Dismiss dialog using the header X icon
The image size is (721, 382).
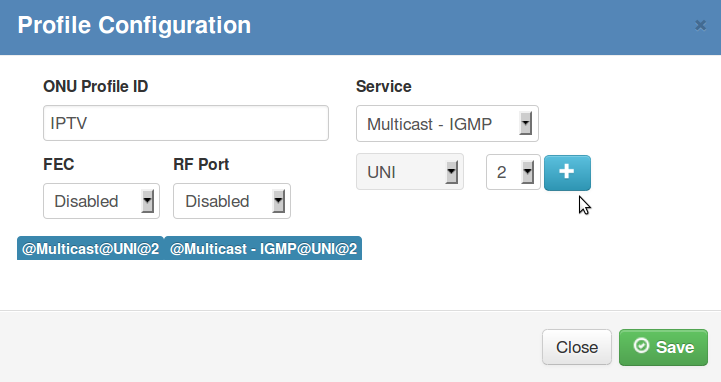tap(700, 25)
